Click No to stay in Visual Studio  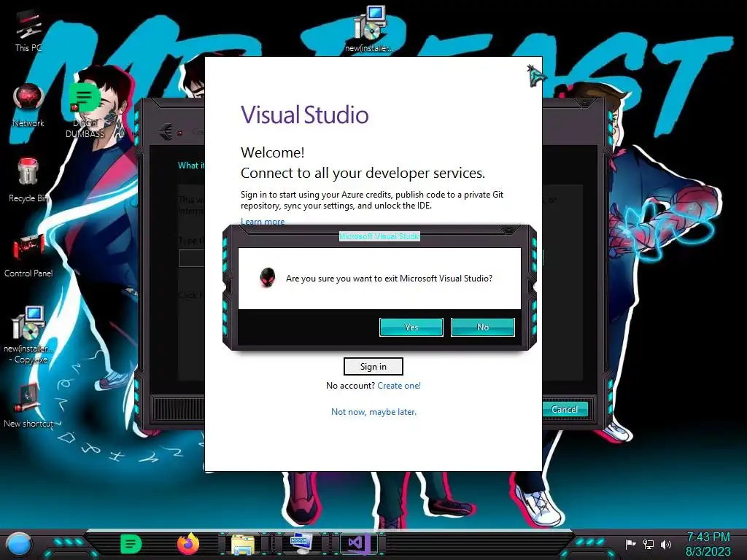pos(483,327)
